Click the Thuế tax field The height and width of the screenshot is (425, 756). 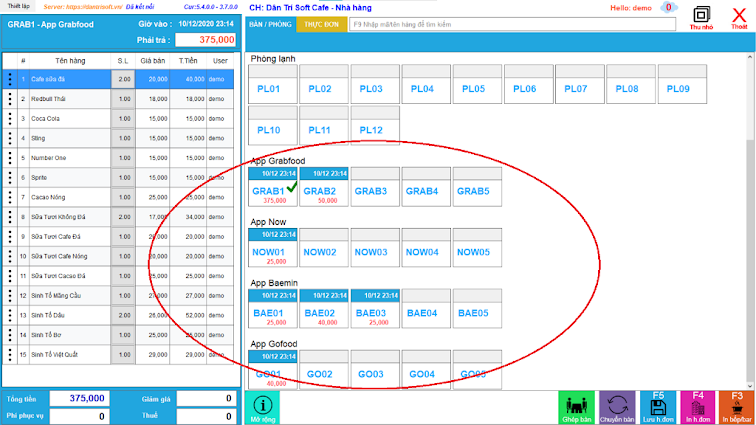tap(206, 416)
